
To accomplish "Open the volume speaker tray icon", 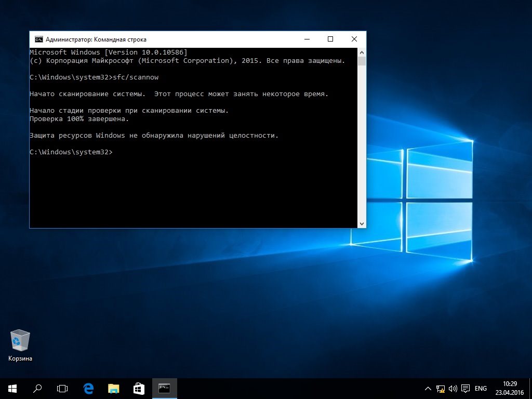I will [453, 389].
